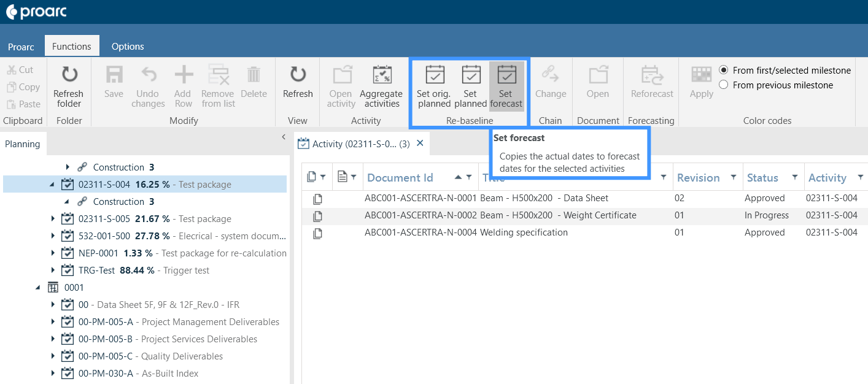The width and height of the screenshot is (868, 384).
Task: Click the Add Row icon
Action: pyautogui.click(x=183, y=74)
